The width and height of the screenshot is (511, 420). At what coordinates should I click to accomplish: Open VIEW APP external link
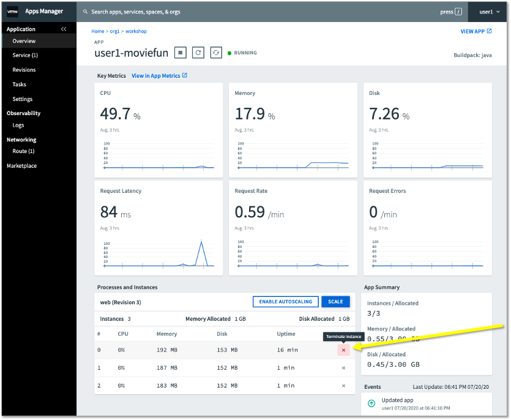476,31
